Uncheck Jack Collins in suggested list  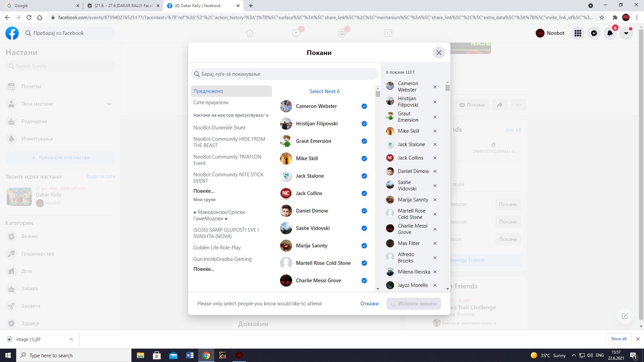click(x=364, y=193)
